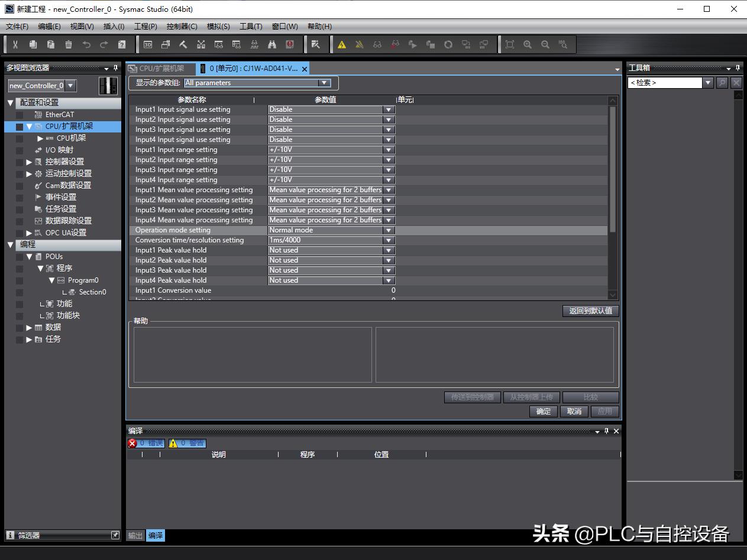
Task: Open the Input1 Input range setting dropdown
Action: [389, 150]
